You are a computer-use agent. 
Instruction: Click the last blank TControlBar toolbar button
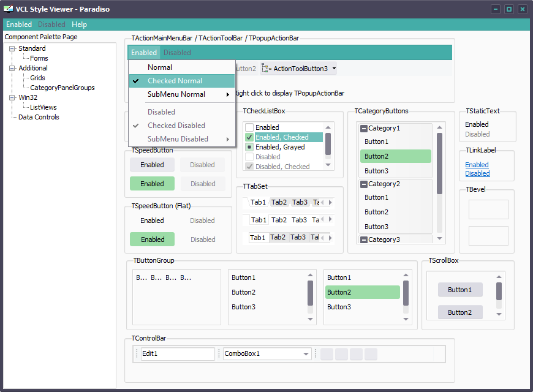[371, 354]
